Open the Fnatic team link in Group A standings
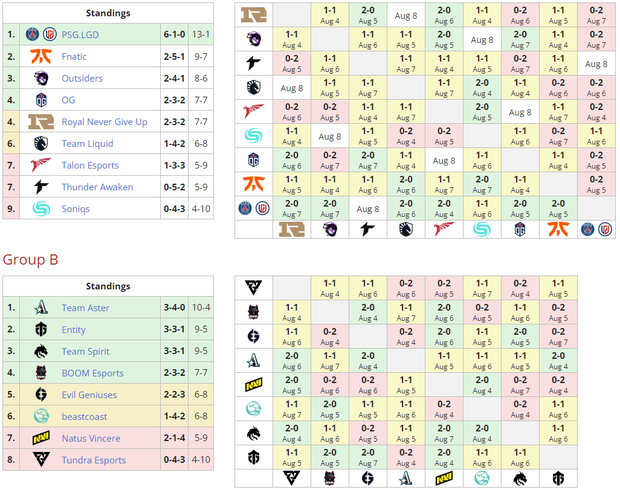Image resolution: width=620 pixels, height=490 pixels. pos(74,57)
